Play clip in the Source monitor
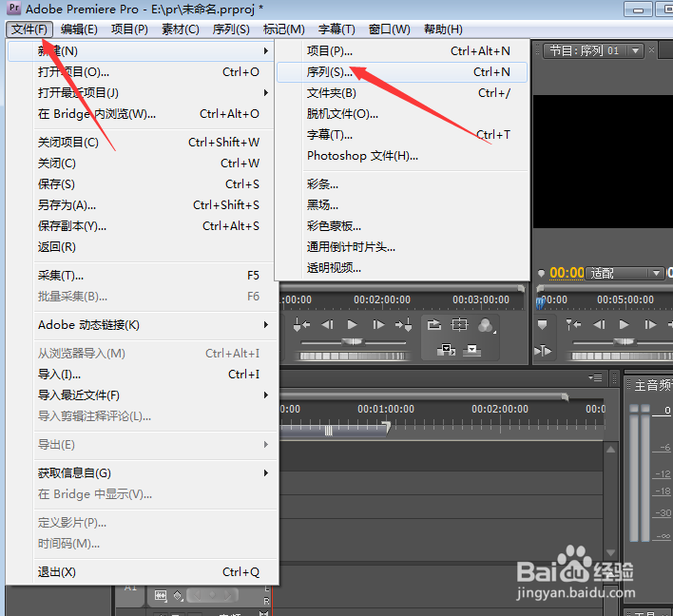This screenshot has width=673, height=616. [353, 325]
